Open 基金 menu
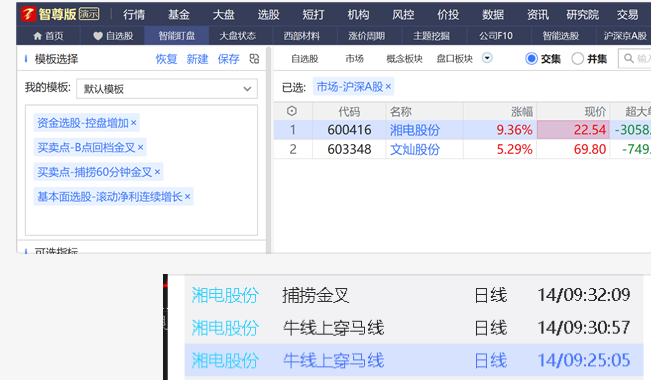Screen dimensions: 651x380 [x=179, y=15]
